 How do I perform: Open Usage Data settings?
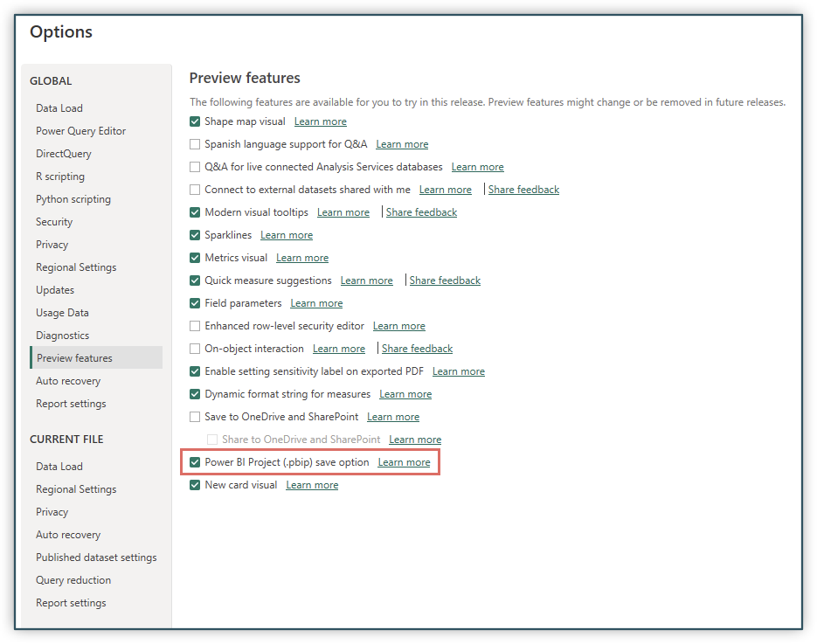tap(63, 313)
